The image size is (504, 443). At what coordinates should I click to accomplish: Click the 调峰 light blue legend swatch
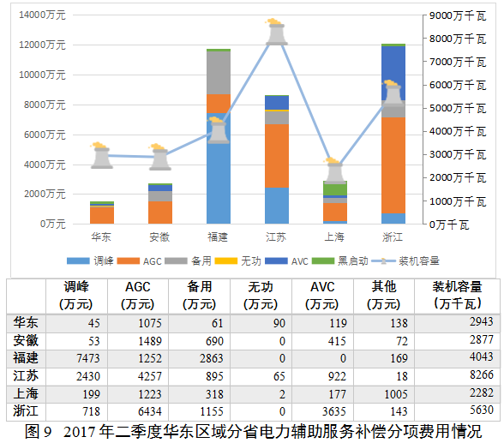click(78, 260)
